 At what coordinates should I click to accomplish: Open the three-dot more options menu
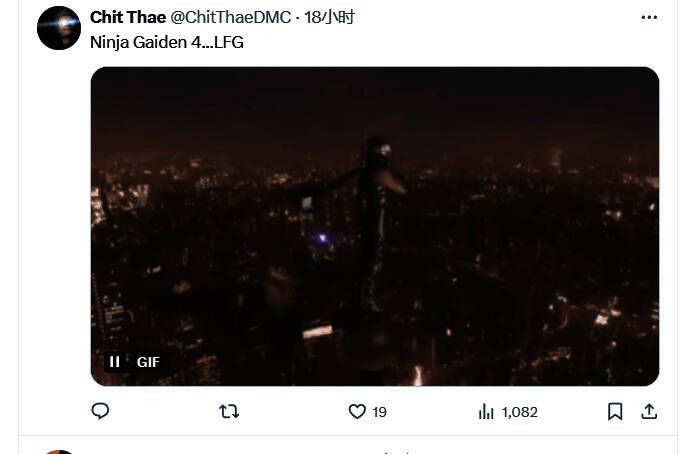tap(649, 18)
